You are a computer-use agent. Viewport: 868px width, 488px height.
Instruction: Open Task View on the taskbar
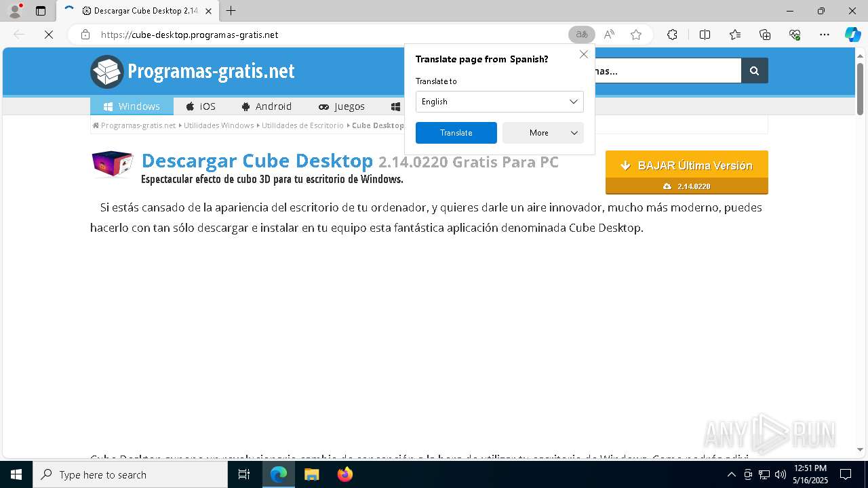tap(244, 474)
